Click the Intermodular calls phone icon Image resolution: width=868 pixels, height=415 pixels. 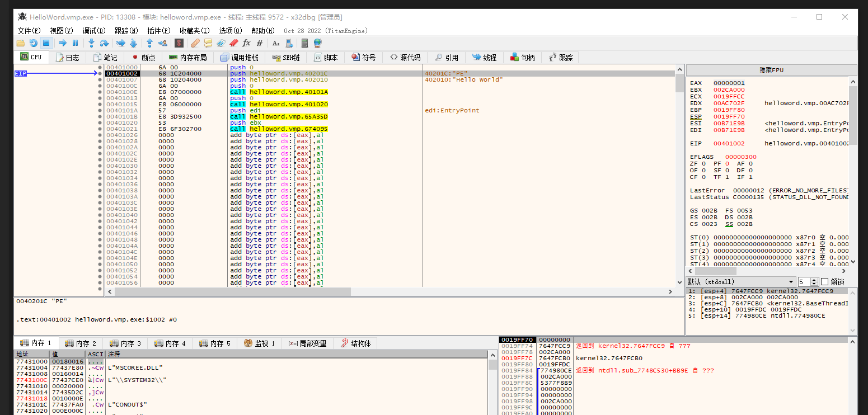(x=289, y=43)
